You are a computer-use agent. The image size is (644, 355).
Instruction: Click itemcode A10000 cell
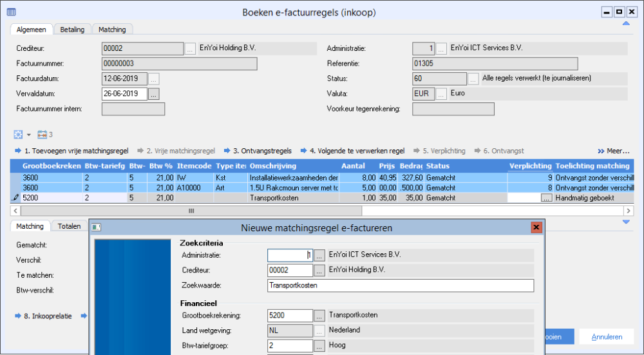tap(194, 187)
